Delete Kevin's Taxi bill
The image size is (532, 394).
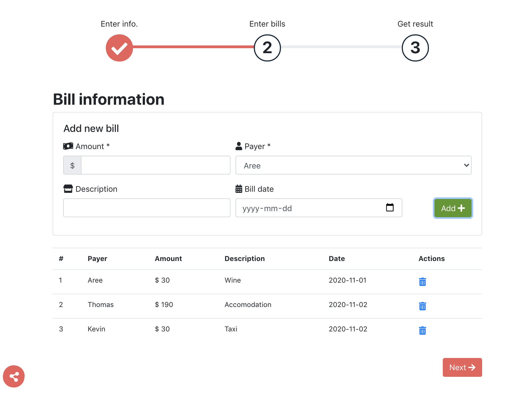[x=422, y=330]
